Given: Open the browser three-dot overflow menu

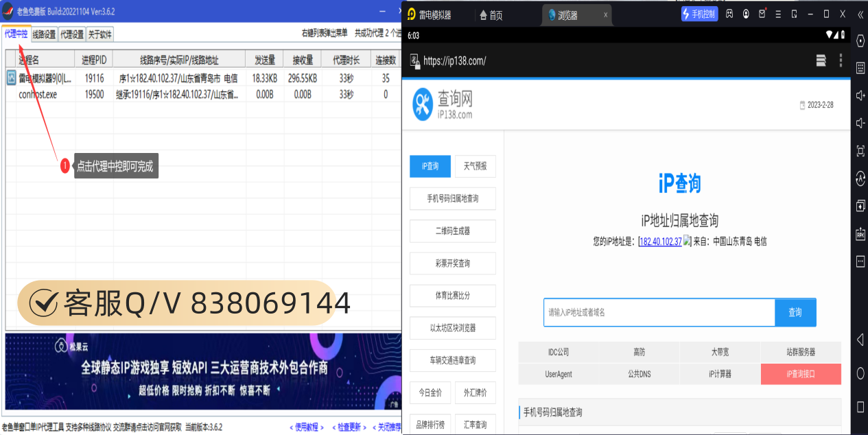Looking at the screenshot, I should point(841,60).
